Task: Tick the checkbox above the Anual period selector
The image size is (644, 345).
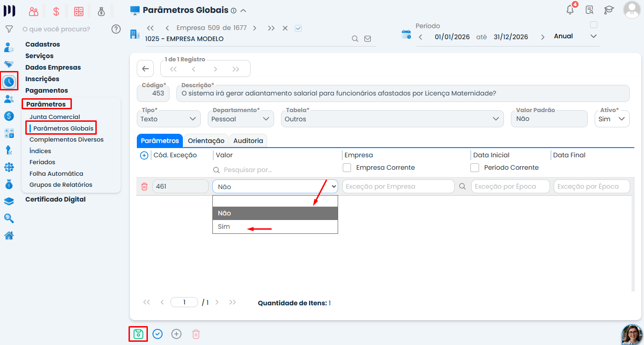Action: click(594, 25)
